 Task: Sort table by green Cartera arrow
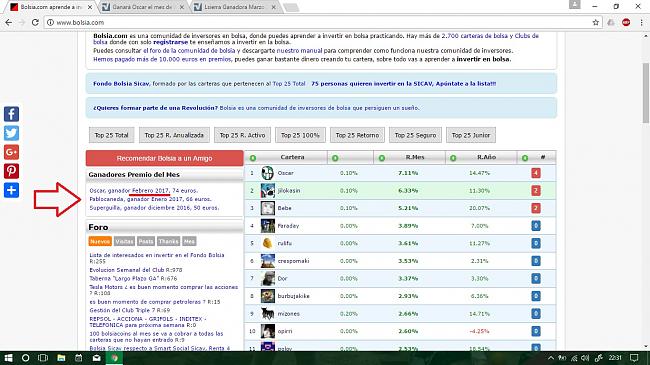tap(253, 158)
